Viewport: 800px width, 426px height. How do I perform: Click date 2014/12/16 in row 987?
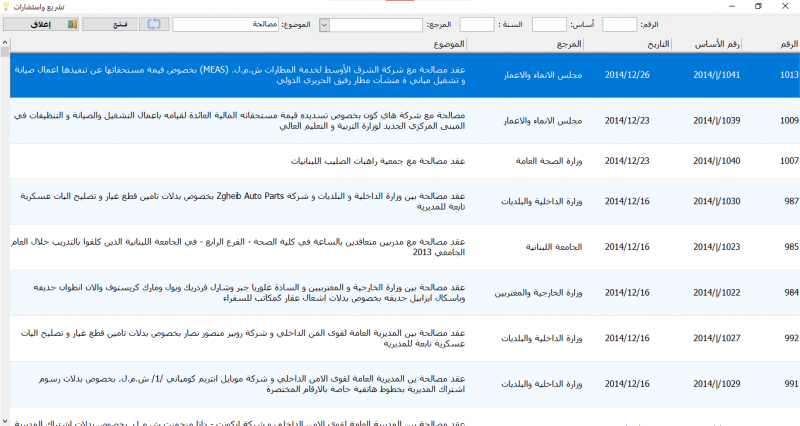(627, 201)
